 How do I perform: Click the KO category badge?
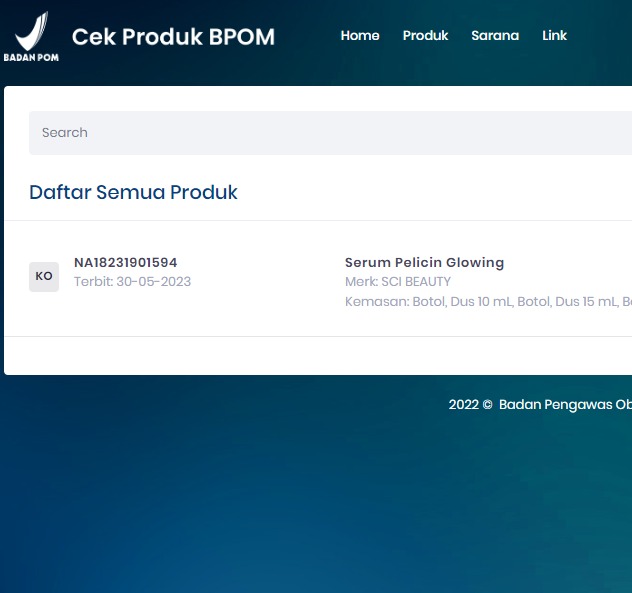point(44,276)
